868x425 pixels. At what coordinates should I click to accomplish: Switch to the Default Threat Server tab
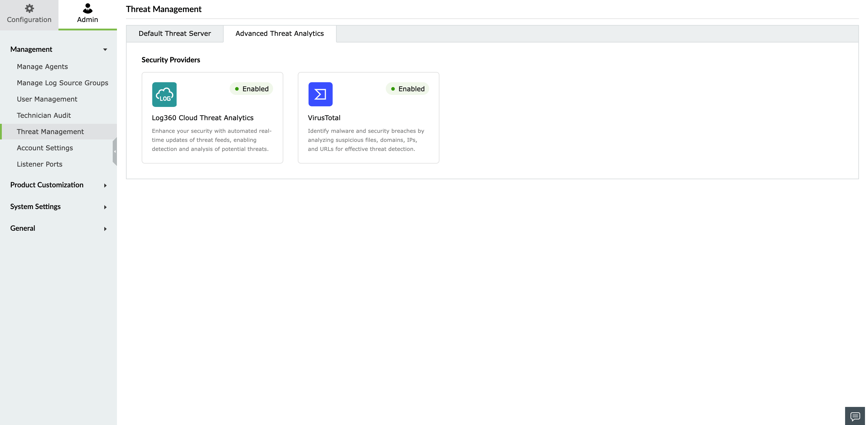pos(174,33)
